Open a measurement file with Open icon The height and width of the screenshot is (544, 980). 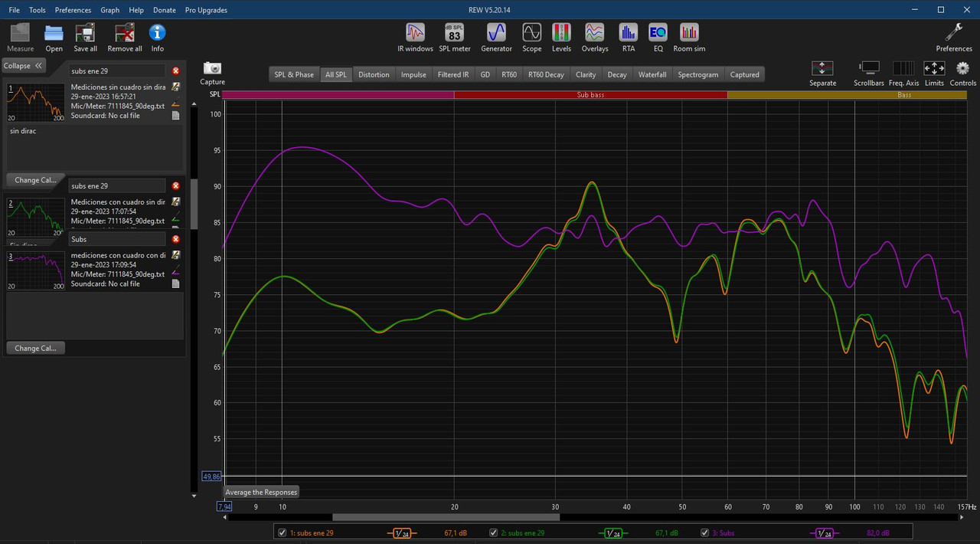(x=54, y=38)
